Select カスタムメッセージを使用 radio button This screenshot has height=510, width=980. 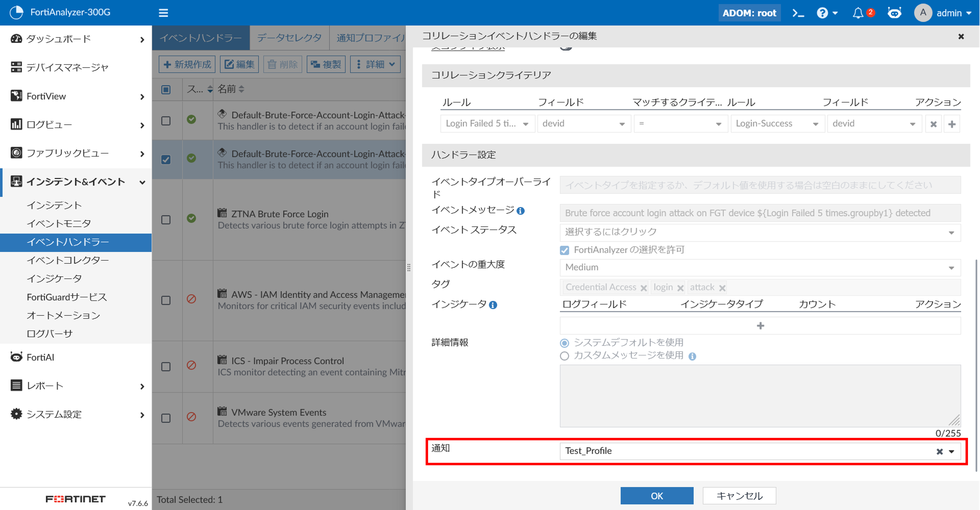pos(565,356)
